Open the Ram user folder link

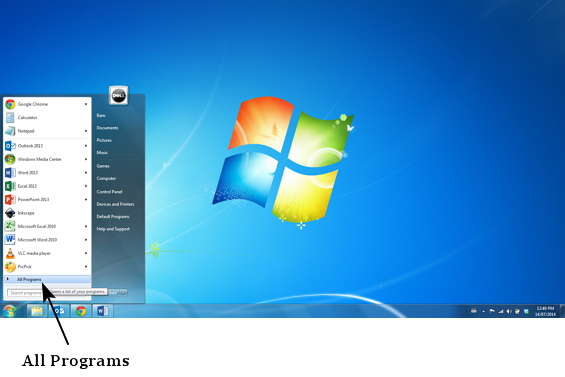(x=101, y=116)
